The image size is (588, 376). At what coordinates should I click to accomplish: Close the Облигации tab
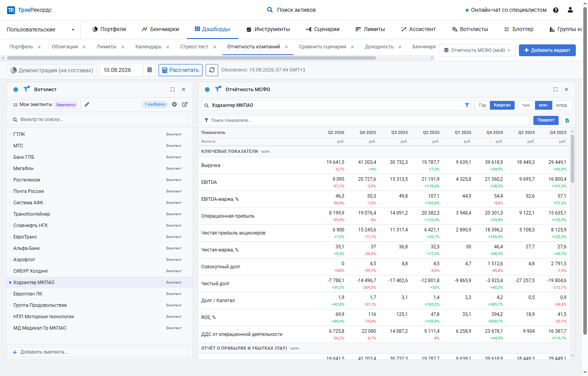(x=84, y=47)
